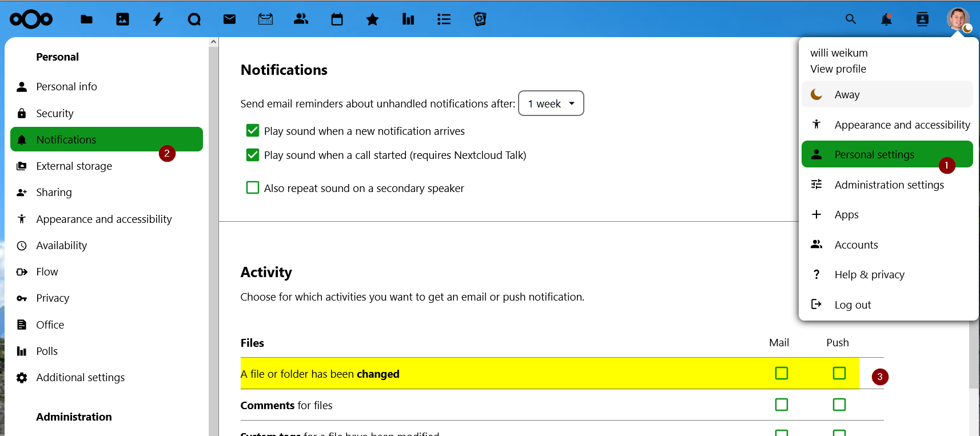Open the notifications bell icon
This screenshot has height=436, width=980.
(886, 19)
